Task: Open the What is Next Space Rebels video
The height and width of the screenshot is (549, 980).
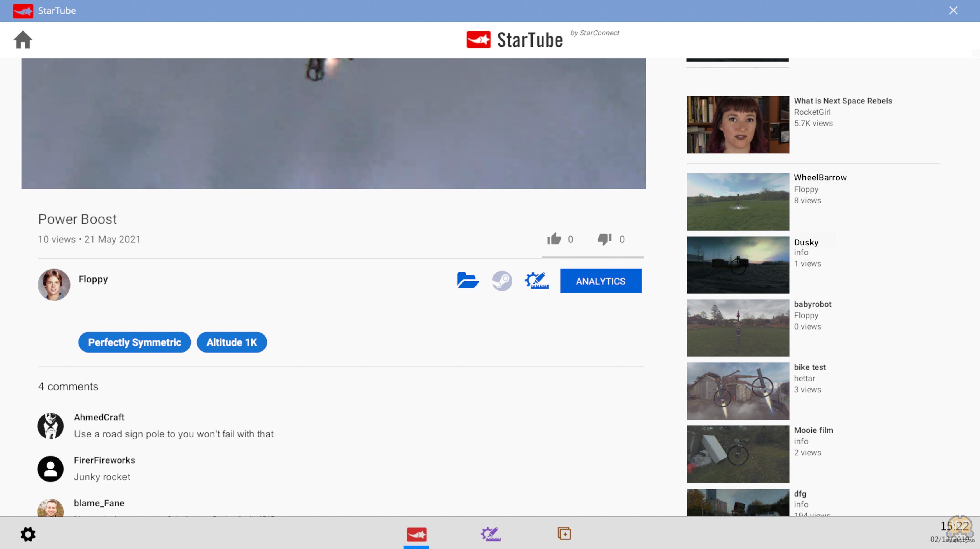Action: (738, 124)
